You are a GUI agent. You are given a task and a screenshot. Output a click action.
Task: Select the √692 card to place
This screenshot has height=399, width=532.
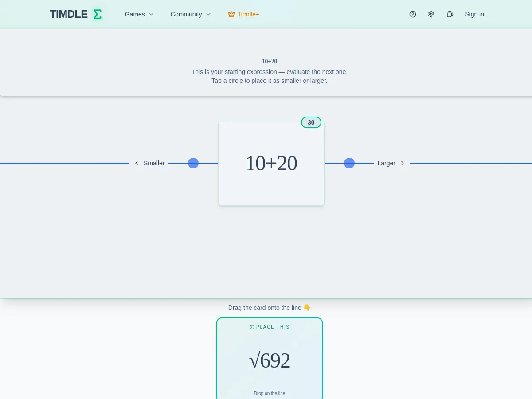coord(270,358)
